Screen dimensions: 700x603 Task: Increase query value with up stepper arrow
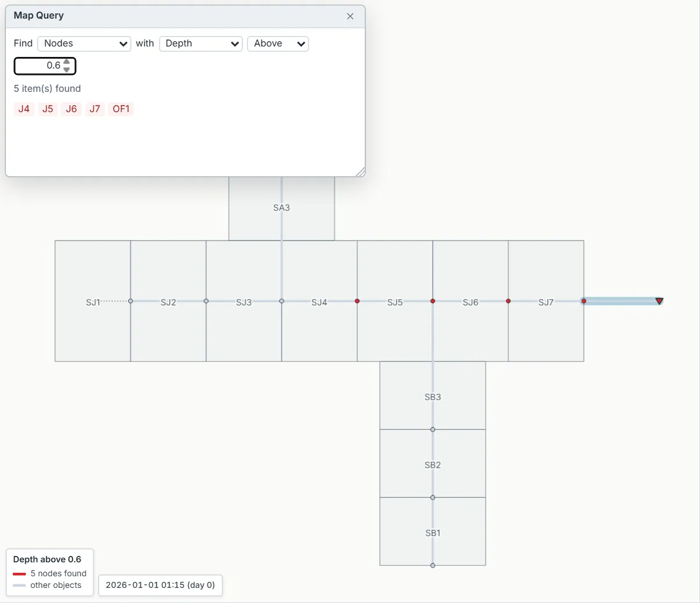click(x=67, y=62)
